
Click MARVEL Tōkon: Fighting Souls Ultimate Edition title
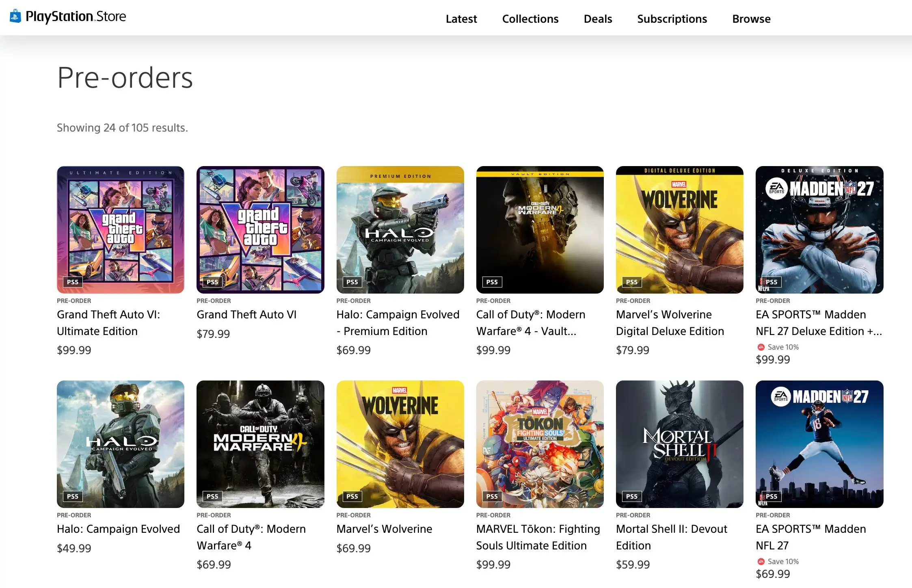[538, 537]
